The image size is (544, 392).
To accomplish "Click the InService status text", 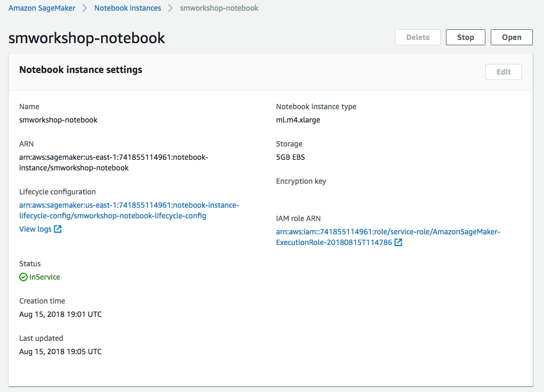I will coord(44,277).
